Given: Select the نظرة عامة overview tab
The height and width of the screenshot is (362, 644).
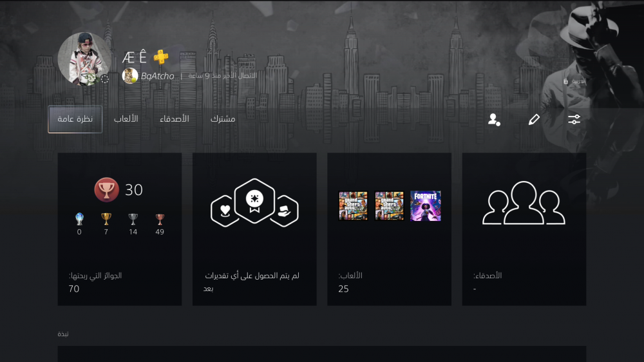Looking at the screenshot, I should (x=75, y=119).
